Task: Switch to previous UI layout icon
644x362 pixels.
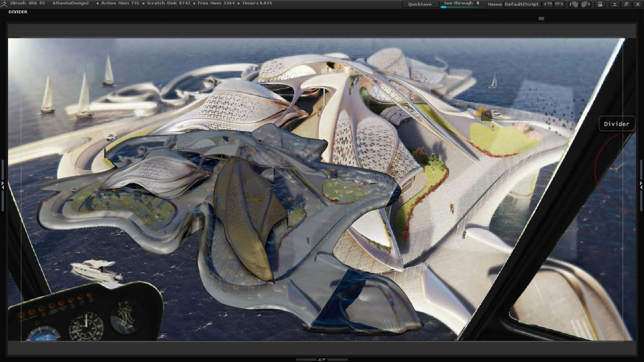Action: pos(574,4)
